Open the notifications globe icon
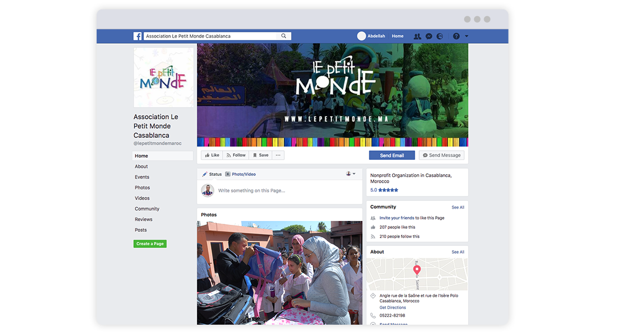644x333 pixels. (x=440, y=36)
